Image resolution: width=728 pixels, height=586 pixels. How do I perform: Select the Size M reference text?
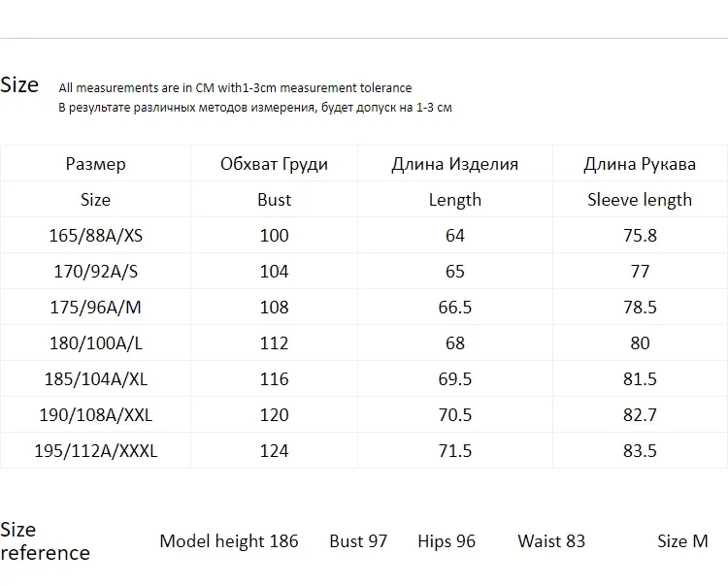point(682,541)
